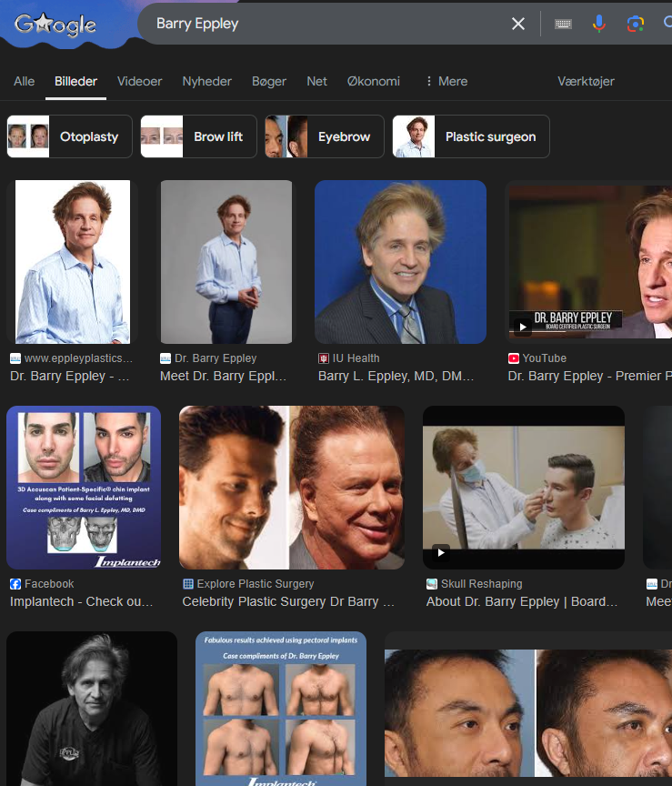Open the on-screen keyboard input tool
The width and height of the screenshot is (672, 786).
click(x=563, y=24)
